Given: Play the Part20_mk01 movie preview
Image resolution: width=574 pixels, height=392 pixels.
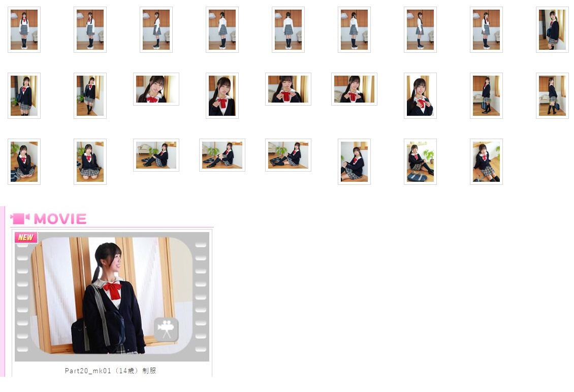Looking at the screenshot, I should [x=112, y=296].
